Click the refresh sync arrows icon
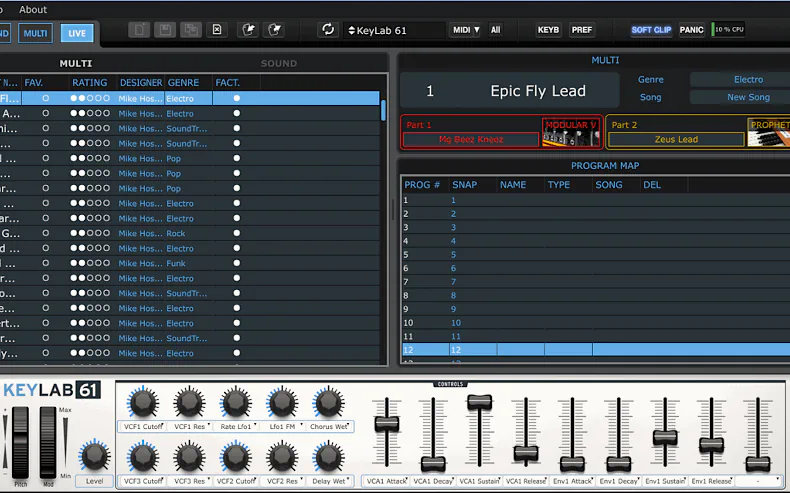 [x=328, y=30]
